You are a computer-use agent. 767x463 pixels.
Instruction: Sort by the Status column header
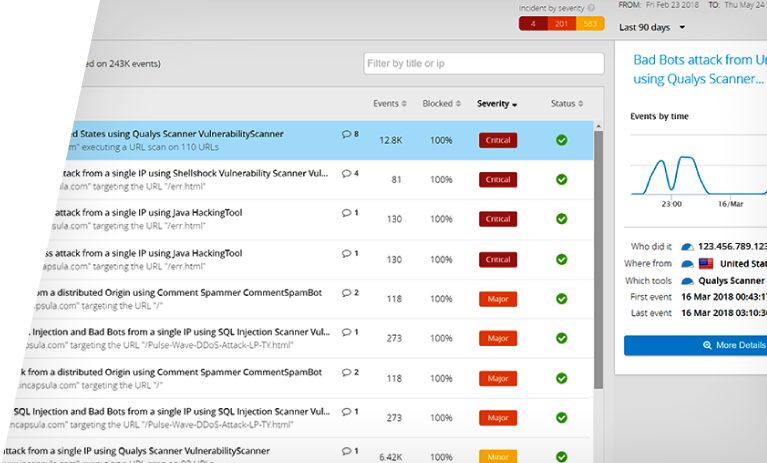coord(566,104)
